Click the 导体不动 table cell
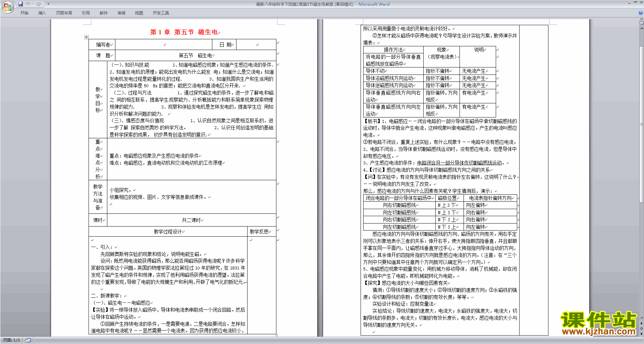Screen dimensions: 644x344 [393, 71]
